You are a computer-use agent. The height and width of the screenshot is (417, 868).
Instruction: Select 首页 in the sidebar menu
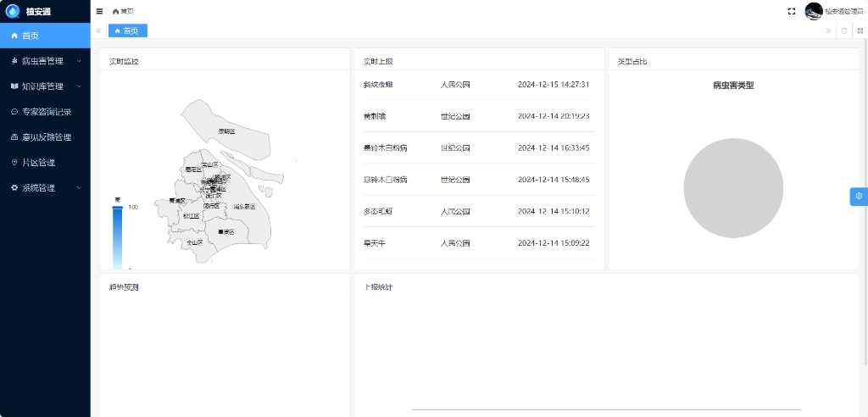point(45,36)
